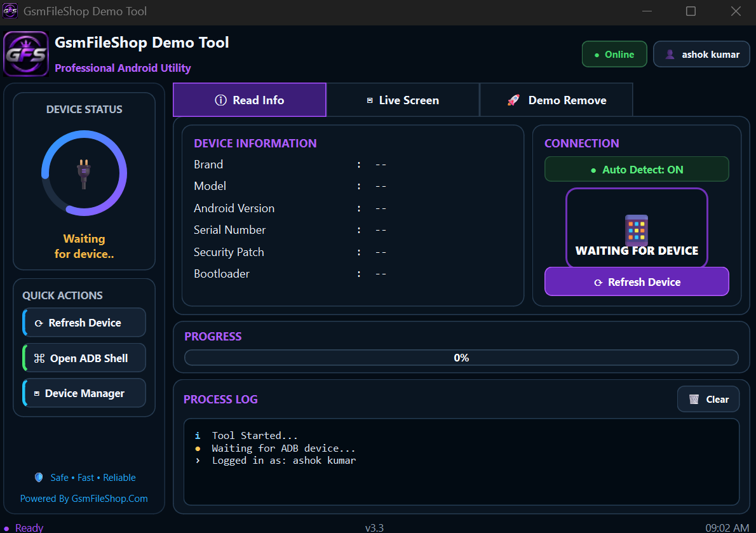Click the Android Version label
Screen dimensions: 756x533
coord(234,208)
